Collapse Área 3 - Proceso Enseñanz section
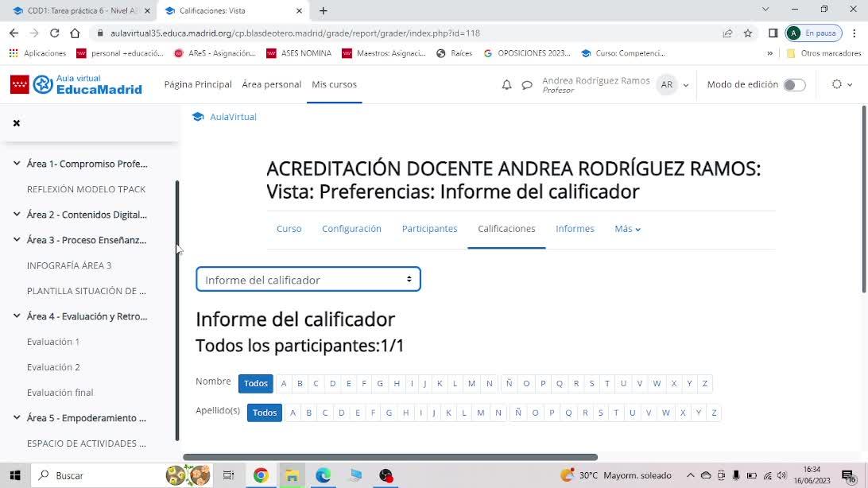Viewport: 868px width, 488px height. coord(17,239)
